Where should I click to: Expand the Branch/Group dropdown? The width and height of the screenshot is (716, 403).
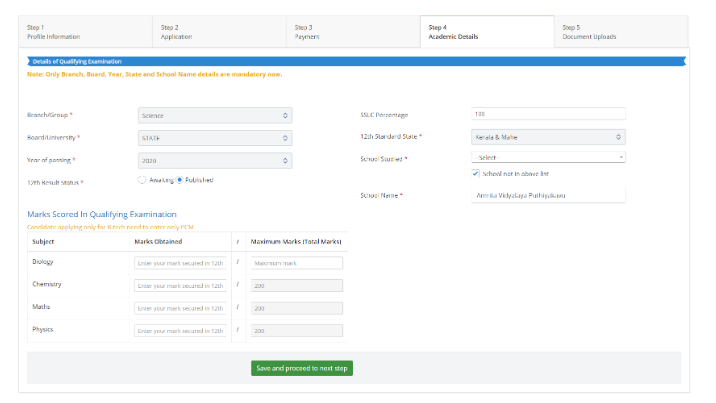click(214, 115)
